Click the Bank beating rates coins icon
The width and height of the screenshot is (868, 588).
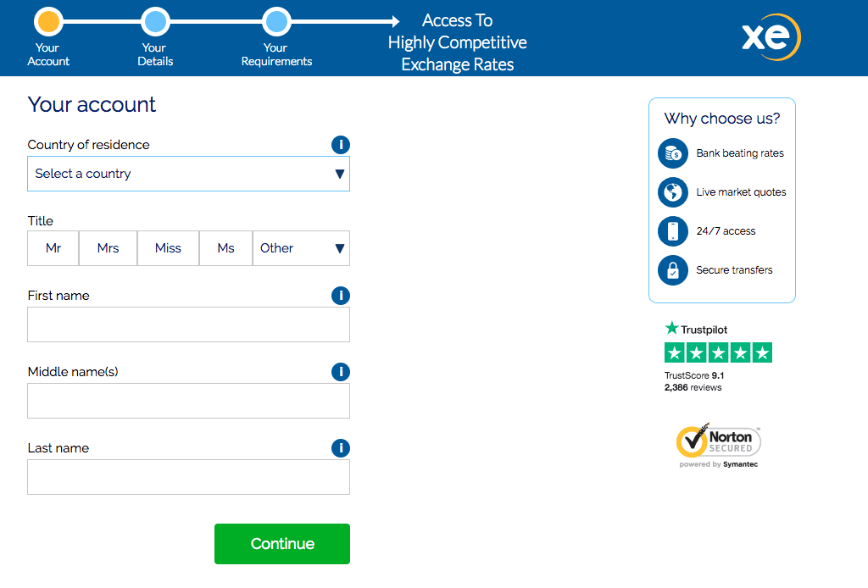click(x=672, y=153)
